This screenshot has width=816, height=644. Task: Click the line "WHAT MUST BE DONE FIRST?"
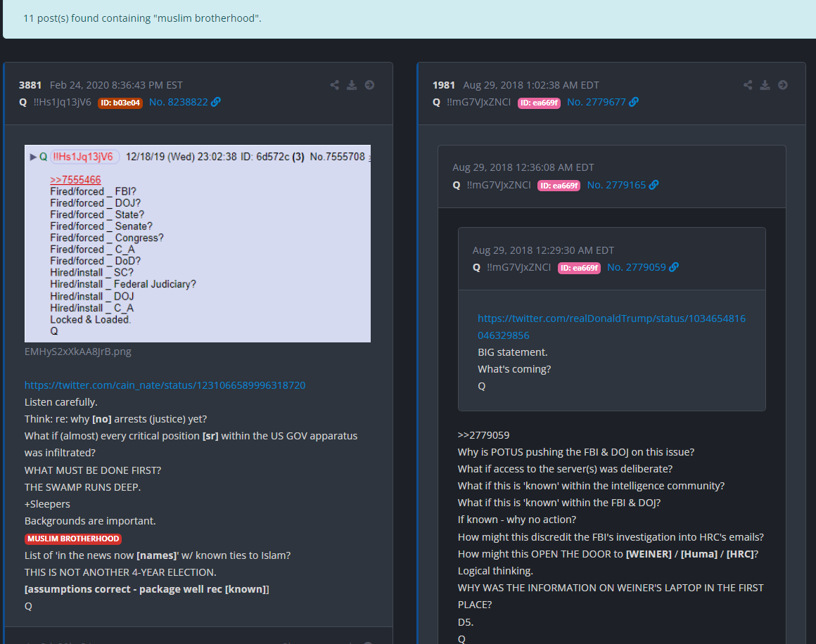click(93, 470)
